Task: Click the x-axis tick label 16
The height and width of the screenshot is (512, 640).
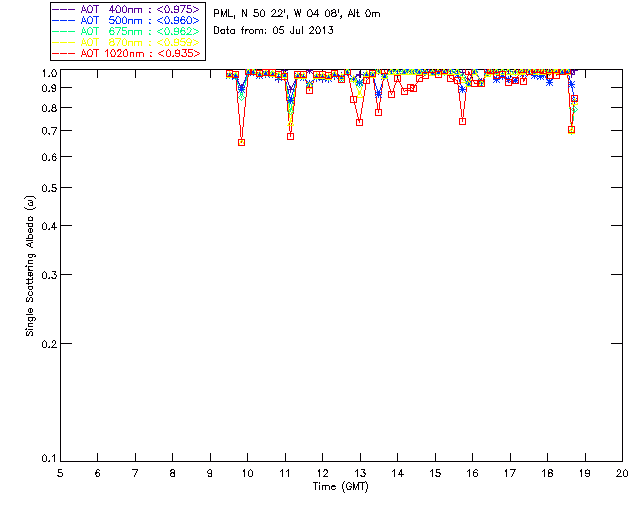Action: click(x=472, y=473)
